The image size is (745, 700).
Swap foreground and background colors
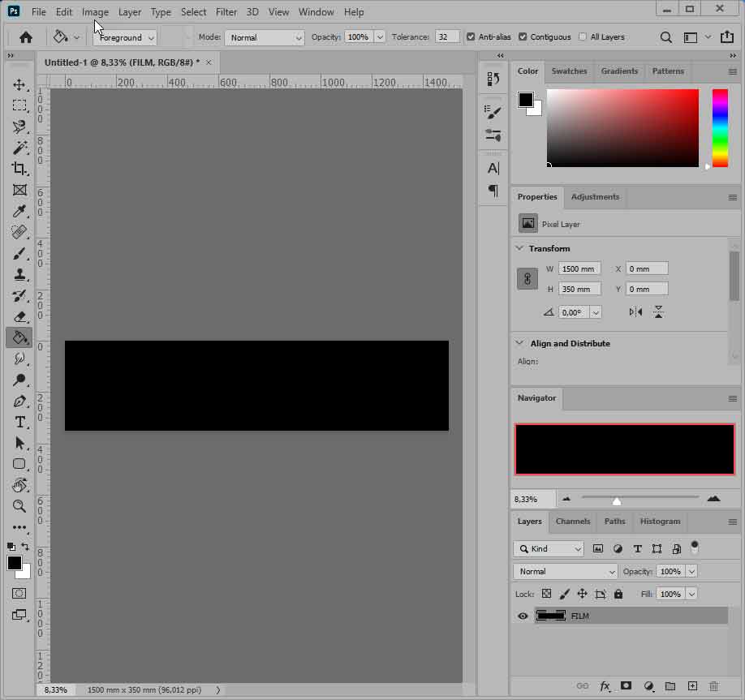coord(25,547)
